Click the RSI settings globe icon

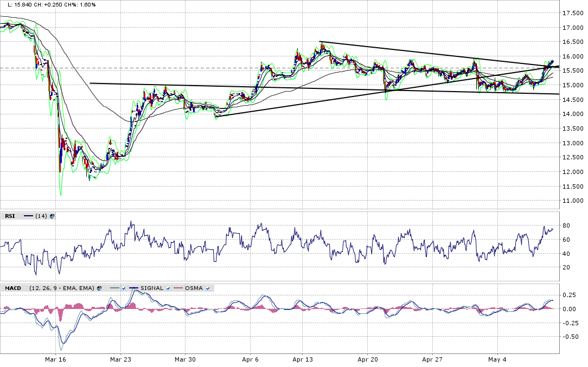click(x=52, y=216)
